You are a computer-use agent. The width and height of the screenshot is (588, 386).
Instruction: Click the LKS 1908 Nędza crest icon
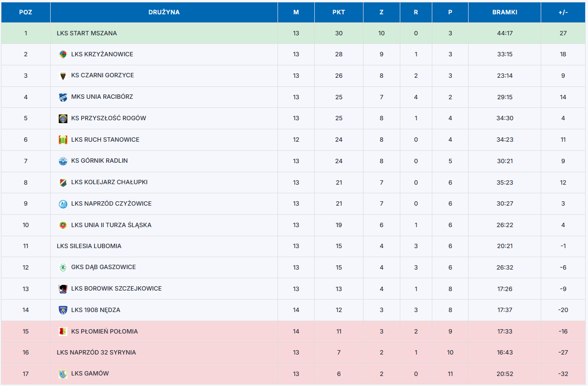63,310
